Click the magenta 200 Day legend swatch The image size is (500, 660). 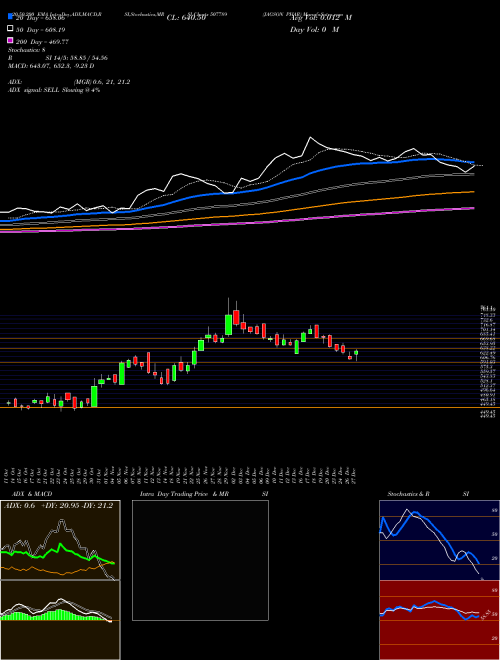coord(10,40)
